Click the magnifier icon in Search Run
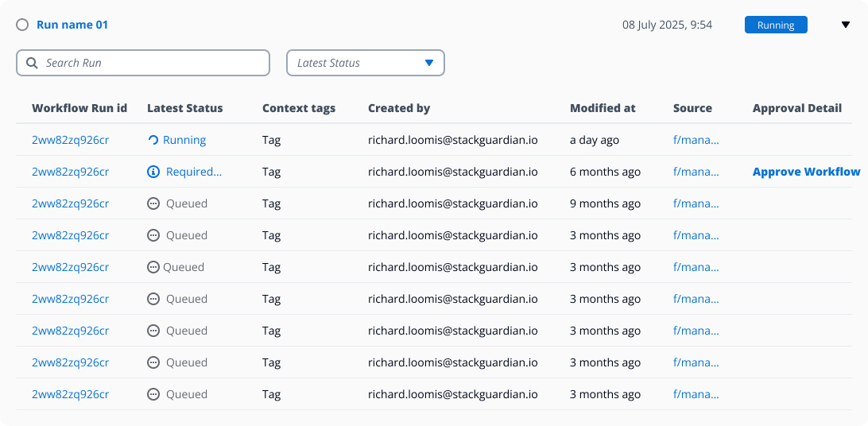This screenshot has height=426, width=868. pos(32,63)
